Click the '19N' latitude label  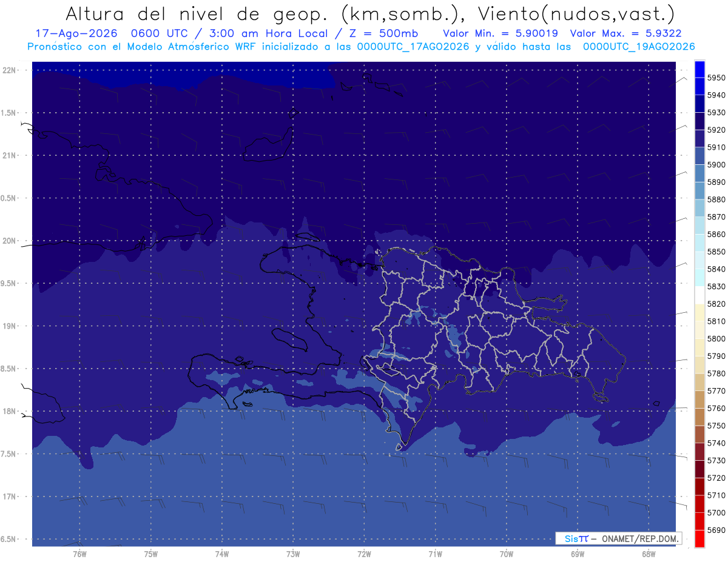pyautogui.click(x=10, y=326)
